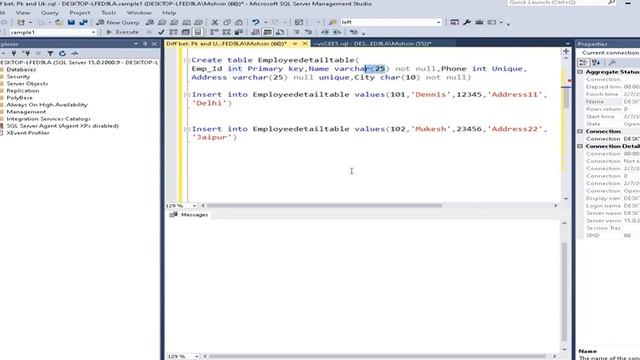
Task: Open the Project menu
Action: 80,13
